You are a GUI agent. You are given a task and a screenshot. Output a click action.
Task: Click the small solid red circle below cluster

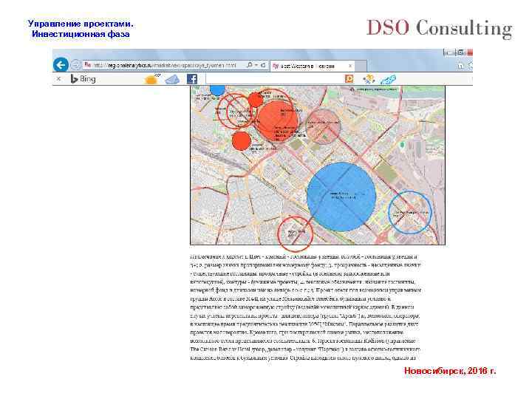point(241,141)
